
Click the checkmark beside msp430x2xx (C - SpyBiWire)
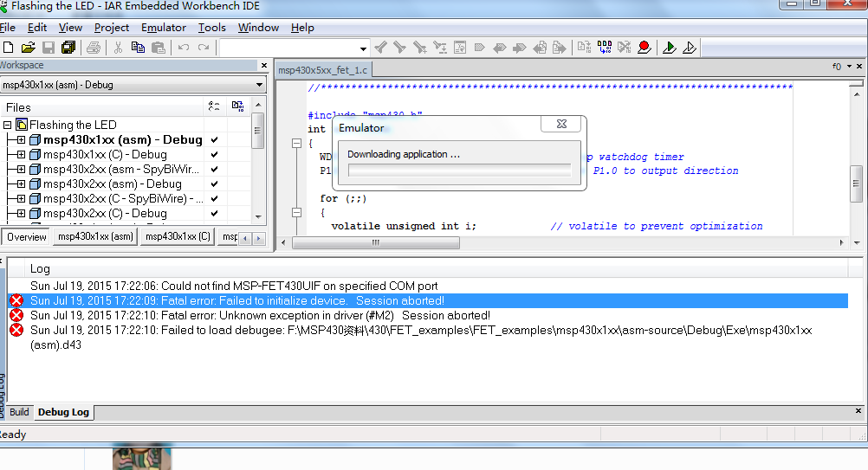click(214, 198)
